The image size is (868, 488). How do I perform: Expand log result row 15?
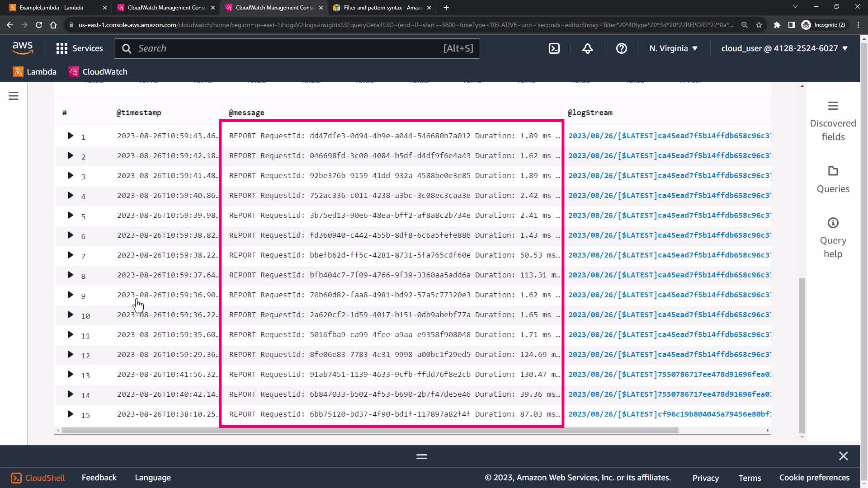click(x=70, y=414)
